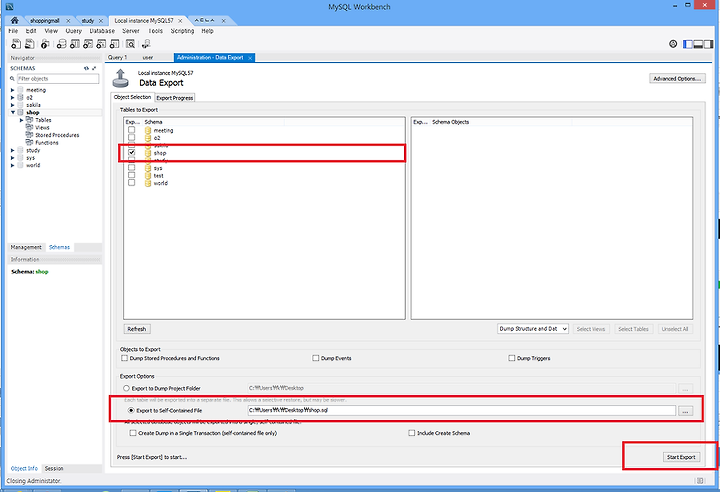Check the meeting schema export checkbox
This screenshot has width=720, height=492.
click(x=131, y=130)
